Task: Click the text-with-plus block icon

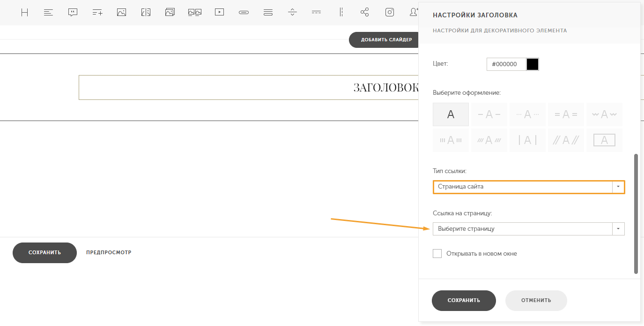Action: [97, 13]
